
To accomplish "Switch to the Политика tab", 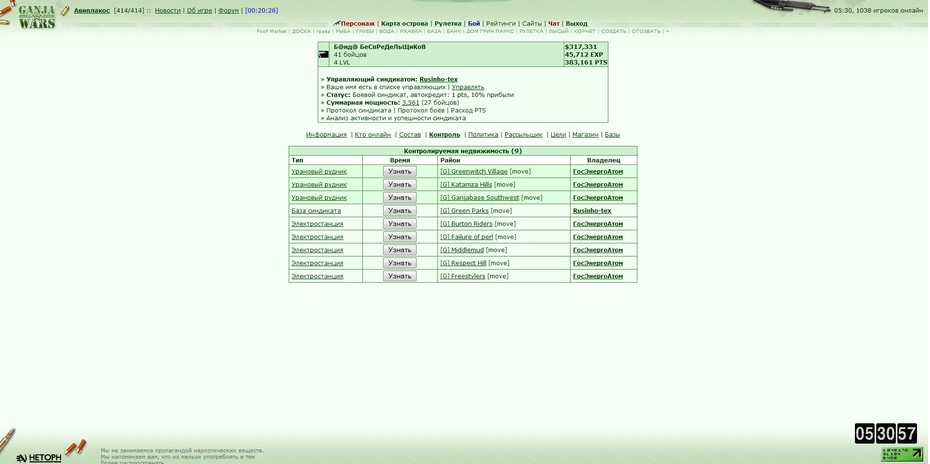I will [483, 135].
